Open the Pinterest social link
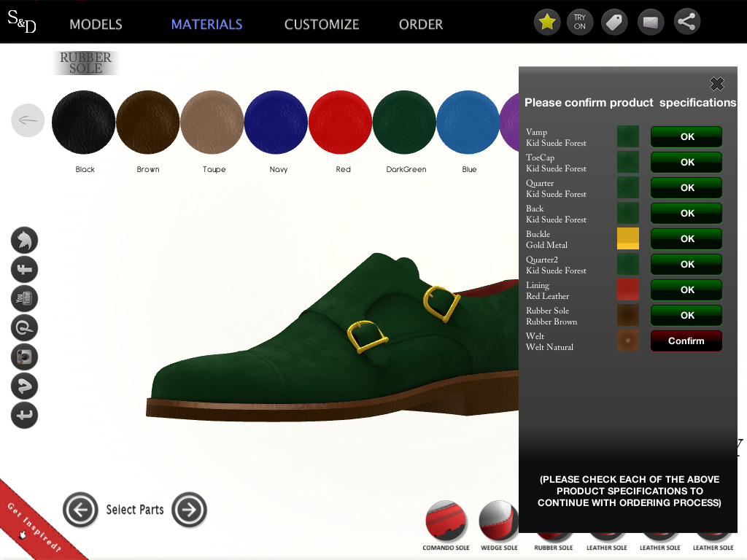Screen dimensions: 747x560 24,327
